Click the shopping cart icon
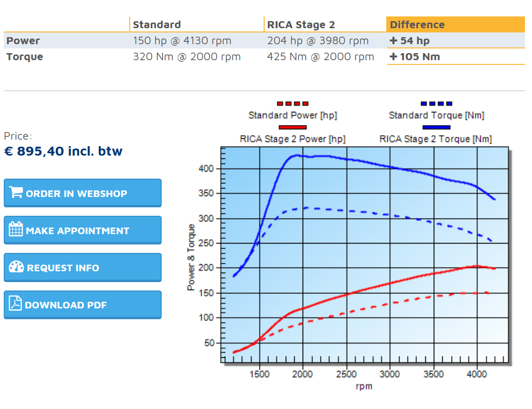This screenshot has width=532, height=409. point(16,193)
